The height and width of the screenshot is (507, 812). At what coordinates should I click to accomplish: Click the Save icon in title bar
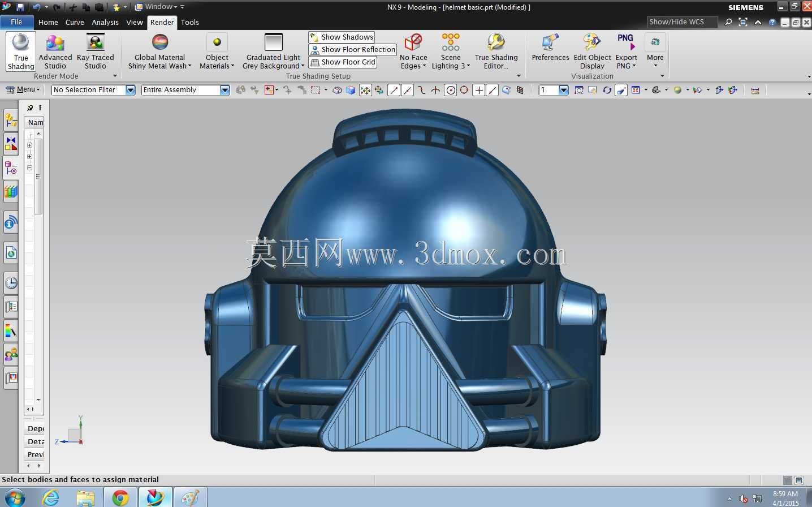(20, 7)
